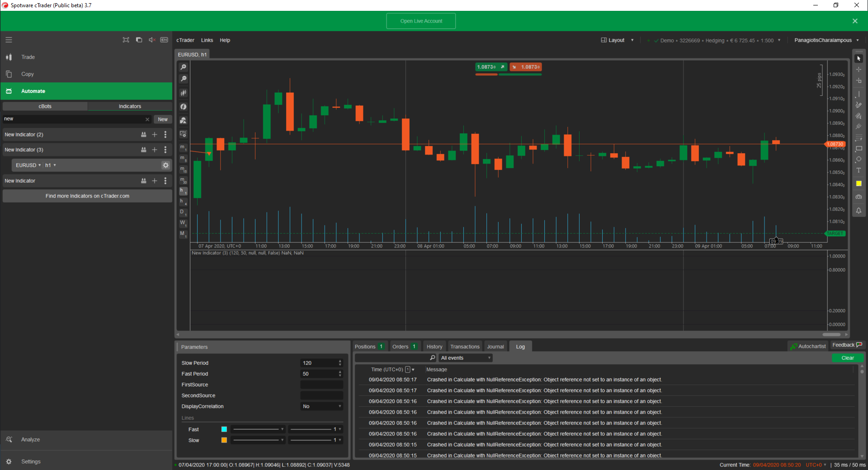Change language via the EN icon

click(x=164, y=40)
